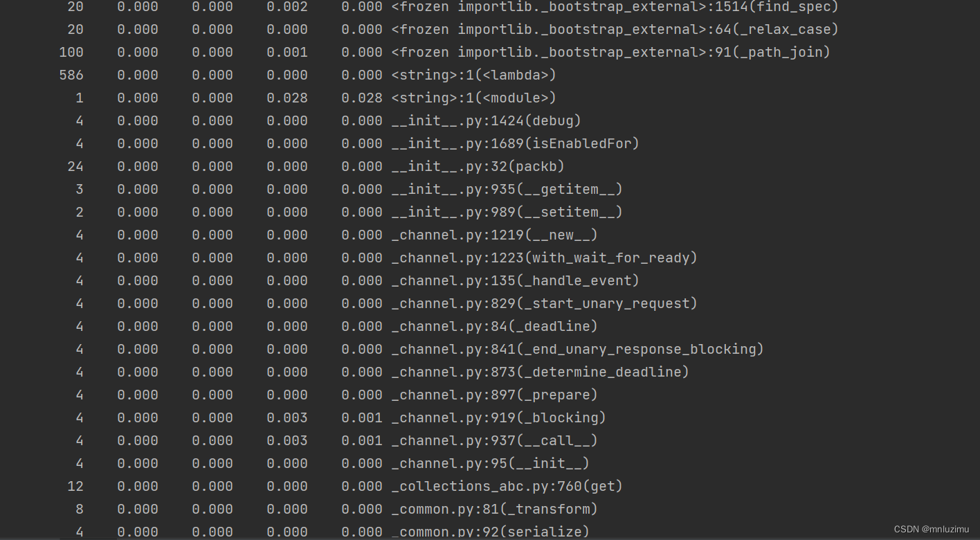Select call count 1 in module row
The height and width of the screenshot is (540, 980).
(x=80, y=98)
